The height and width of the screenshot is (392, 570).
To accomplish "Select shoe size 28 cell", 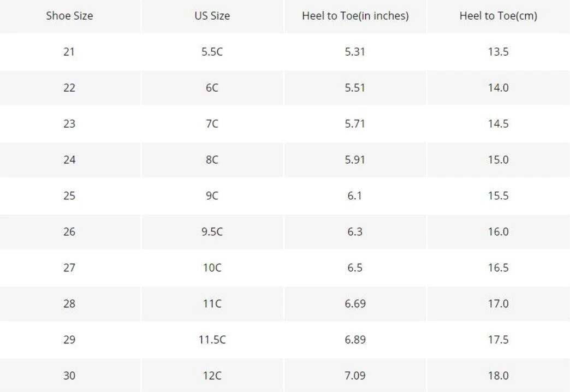I will tap(69, 304).
